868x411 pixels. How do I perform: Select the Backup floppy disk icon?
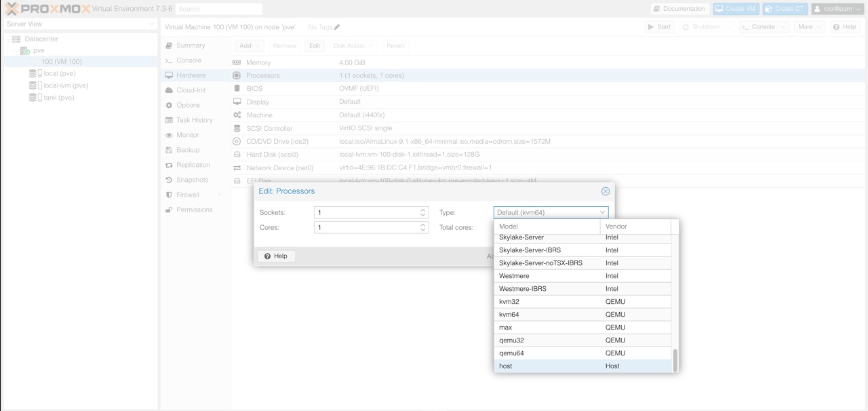tap(170, 150)
